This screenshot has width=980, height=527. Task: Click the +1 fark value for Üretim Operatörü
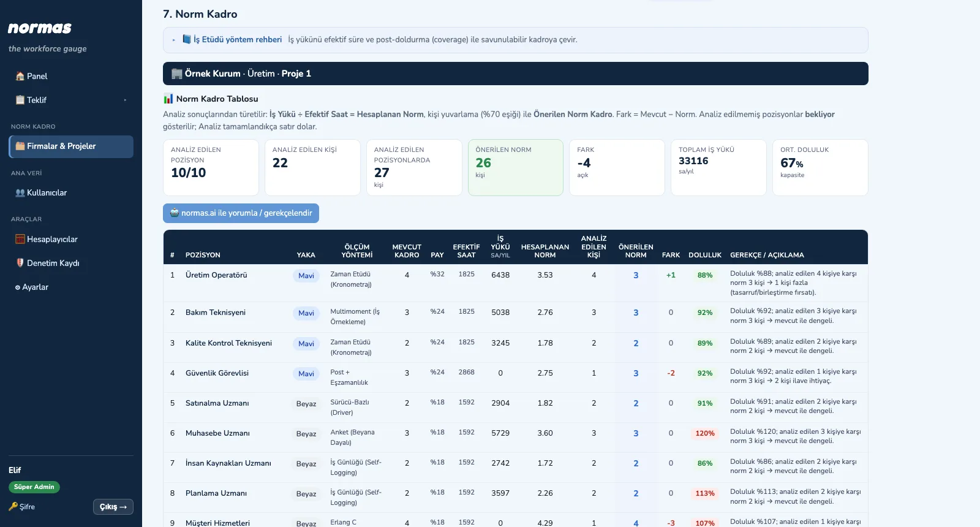(671, 275)
